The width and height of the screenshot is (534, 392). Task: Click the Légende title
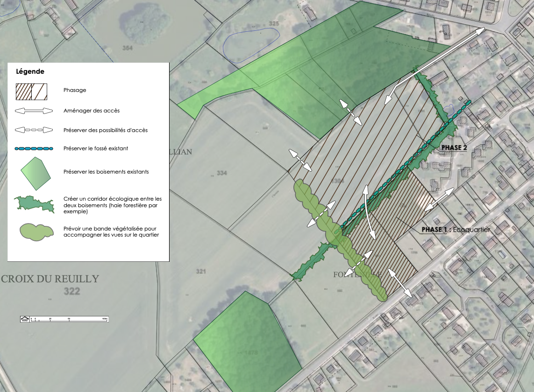pos(30,72)
